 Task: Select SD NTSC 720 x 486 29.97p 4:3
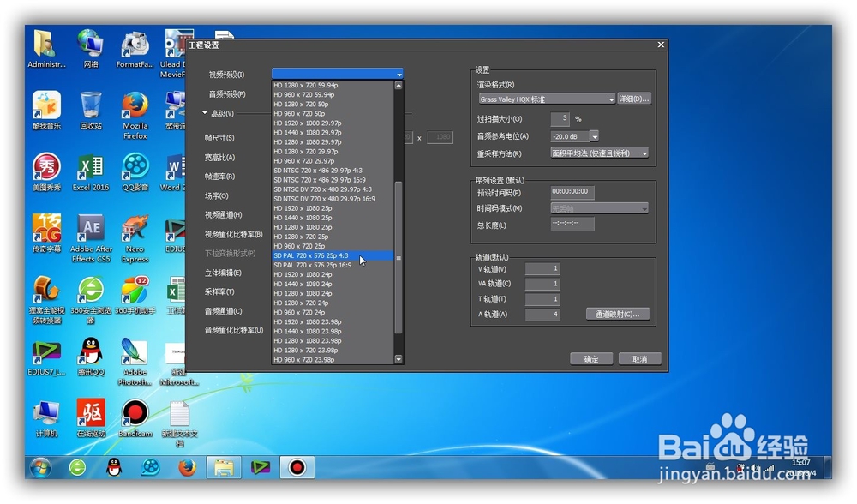coord(333,171)
